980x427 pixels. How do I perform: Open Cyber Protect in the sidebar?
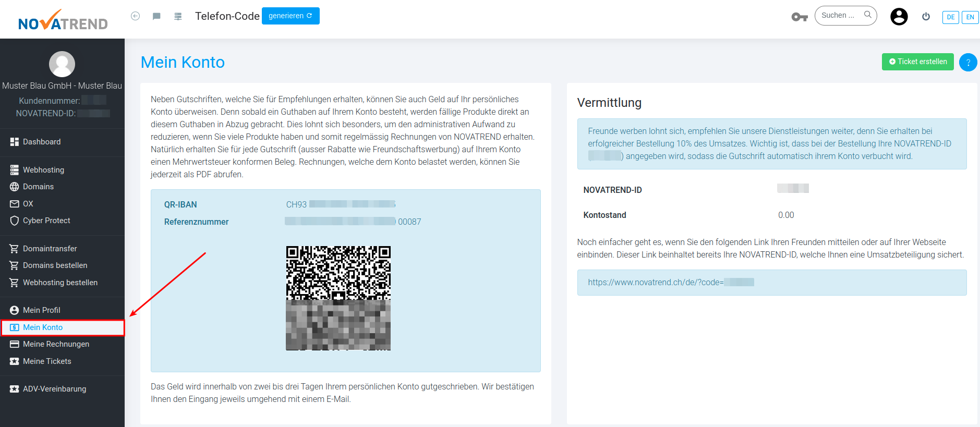(x=62, y=221)
